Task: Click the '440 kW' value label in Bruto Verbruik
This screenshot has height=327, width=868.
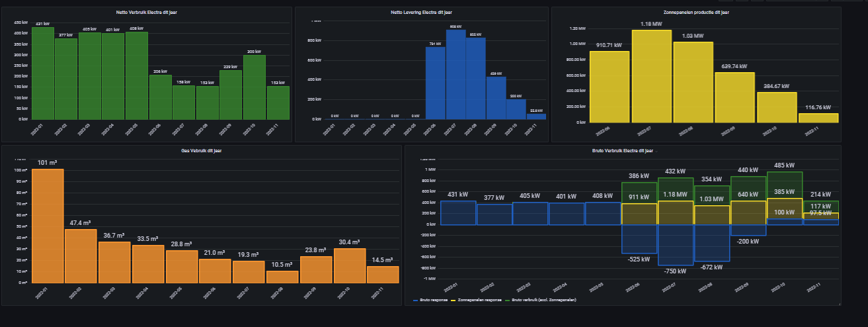Action: pyautogui.click(x=748, y=169)
